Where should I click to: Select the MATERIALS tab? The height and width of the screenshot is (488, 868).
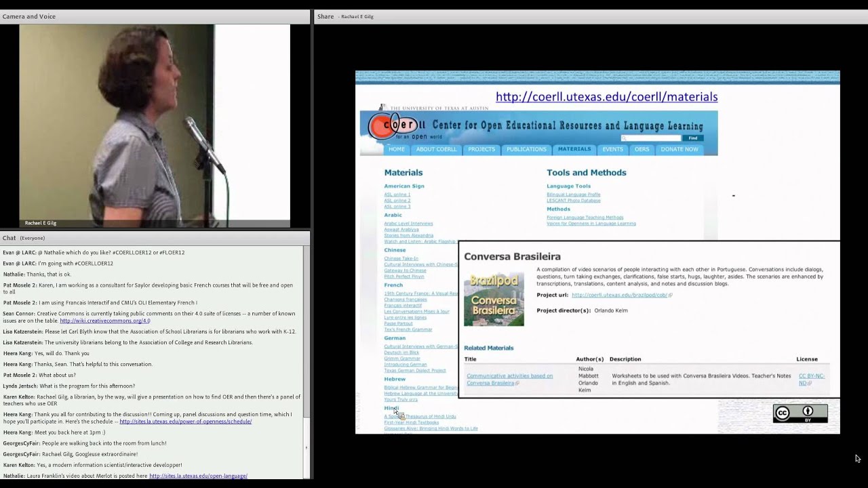574,149
